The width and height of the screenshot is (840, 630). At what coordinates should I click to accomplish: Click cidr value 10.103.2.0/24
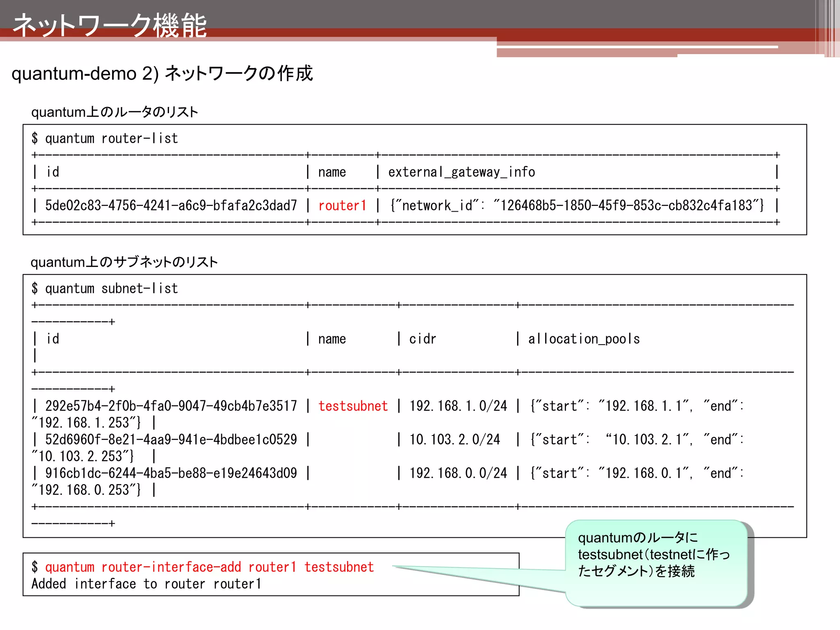[455, 440]
